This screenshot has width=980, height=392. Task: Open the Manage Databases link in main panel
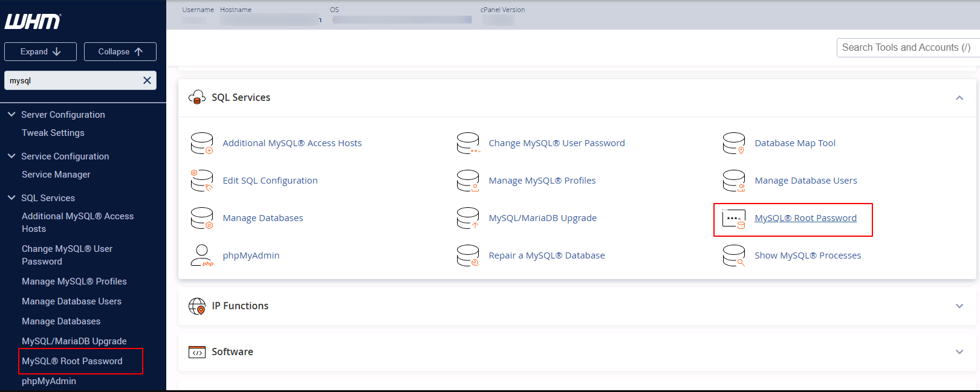(263, 218)
